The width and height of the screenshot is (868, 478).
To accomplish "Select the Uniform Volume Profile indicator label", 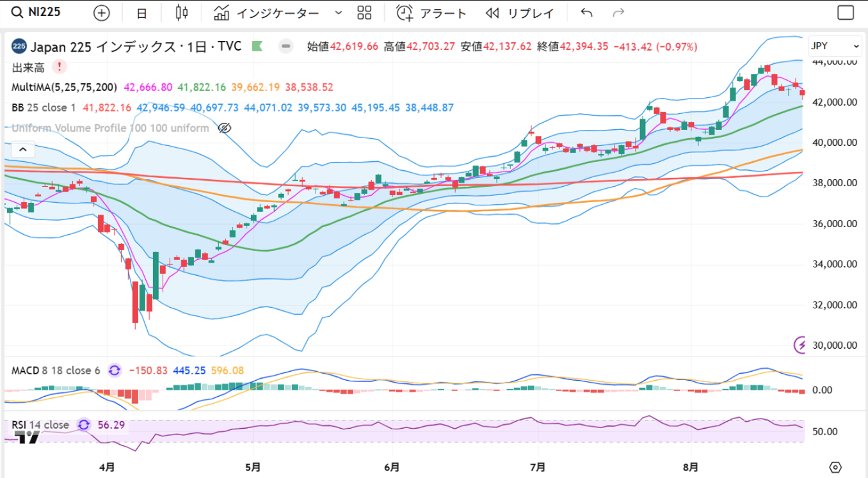I will [110, 128].
